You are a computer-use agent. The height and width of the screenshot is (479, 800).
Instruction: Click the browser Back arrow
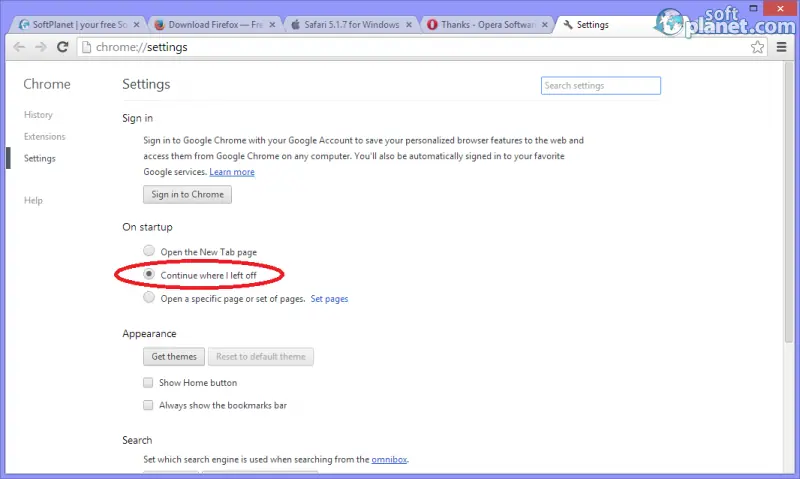[19, 47]
